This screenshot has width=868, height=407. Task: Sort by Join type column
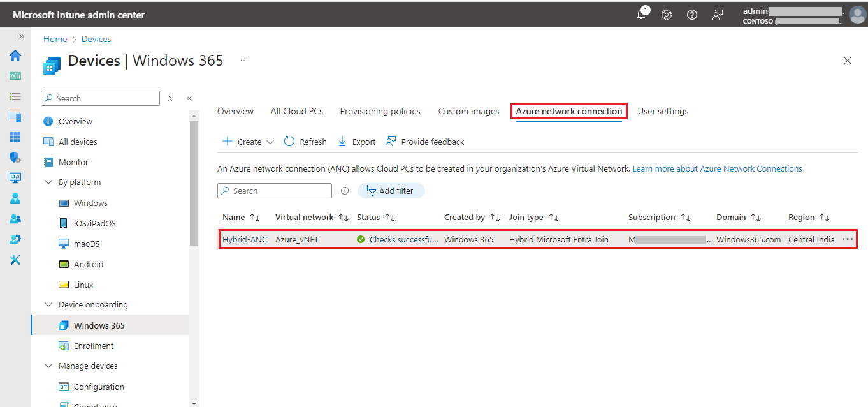534,217
